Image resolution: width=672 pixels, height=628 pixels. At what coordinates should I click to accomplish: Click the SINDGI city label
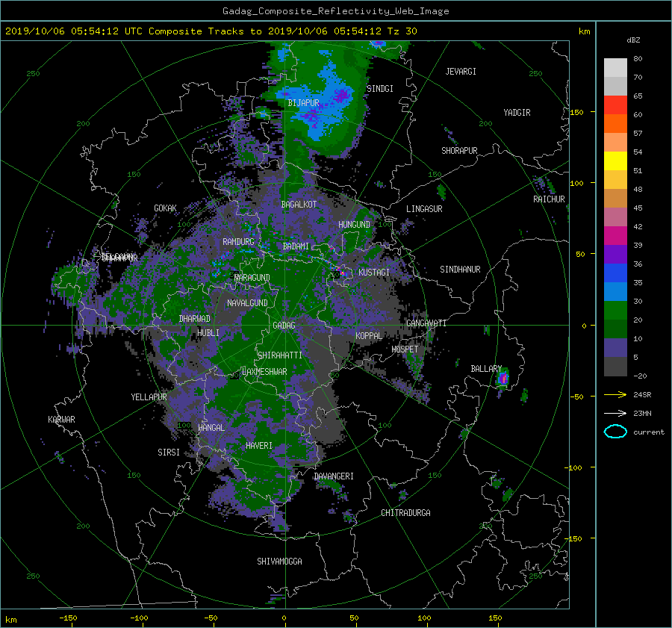tap(380, 89)
